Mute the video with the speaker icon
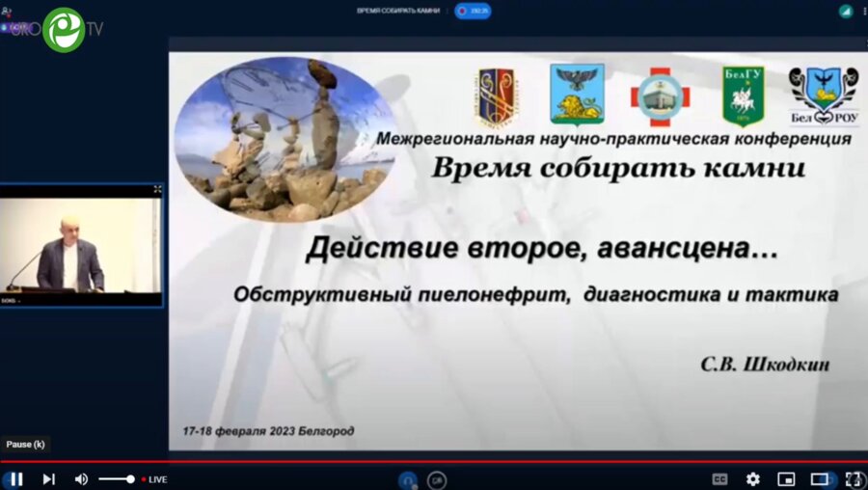 (81, 479)
